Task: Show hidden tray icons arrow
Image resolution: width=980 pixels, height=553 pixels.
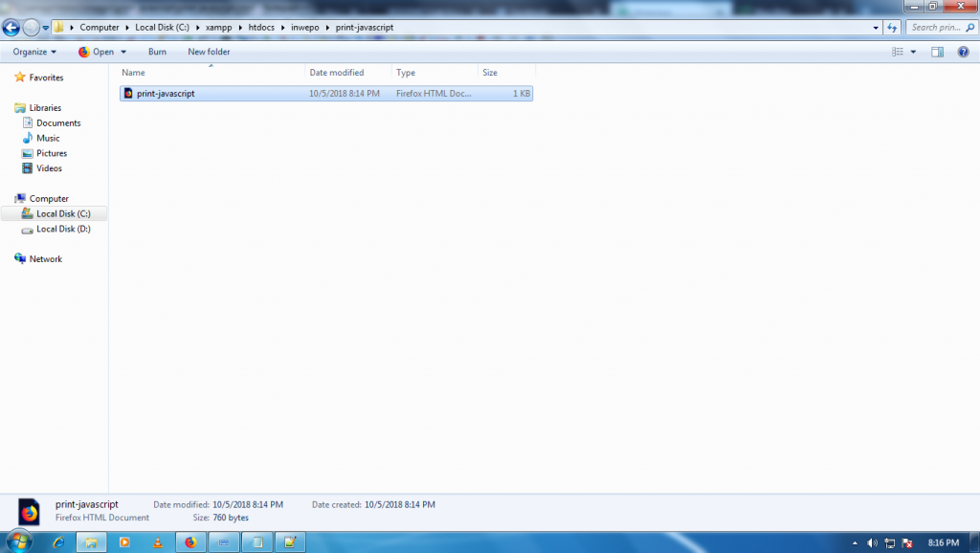Action: [x=855, y=543]
